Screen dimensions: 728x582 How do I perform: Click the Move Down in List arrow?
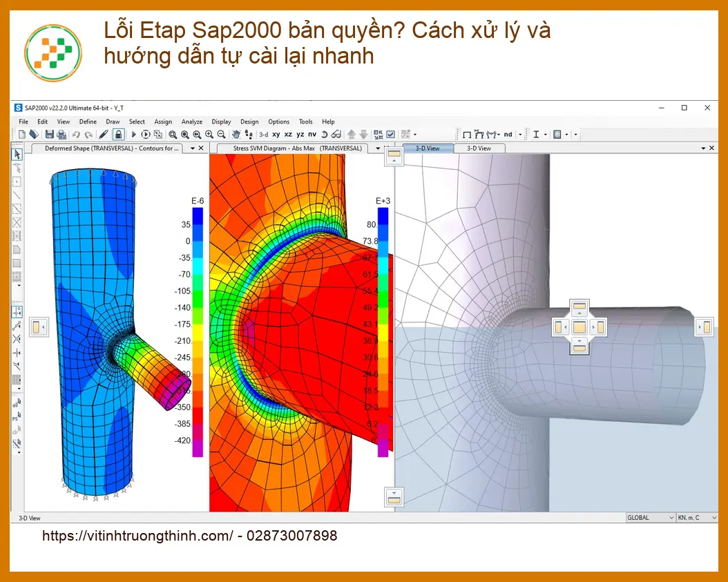point(363,135)
